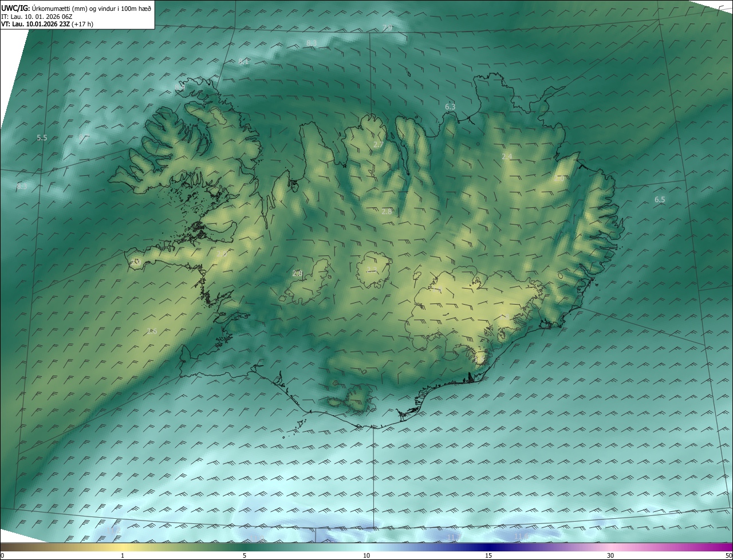This screenshot has height=560, width=733.
Task: Click the 6.5 value label on the map
Action: (x=660, y=199)
